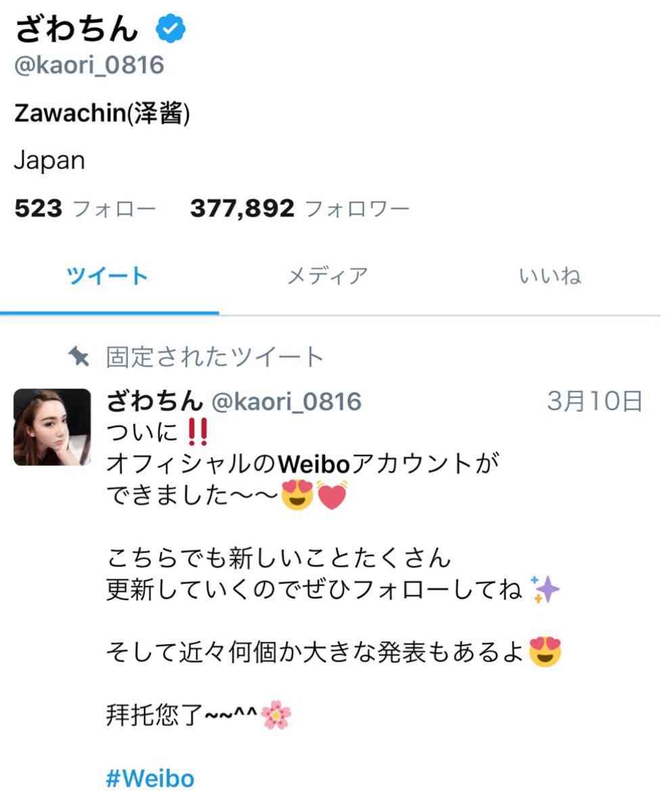Click the profile display name ざわちん heading
This screenshot has height=812, width=668.
pyautogui.click(x=76, y=29)
